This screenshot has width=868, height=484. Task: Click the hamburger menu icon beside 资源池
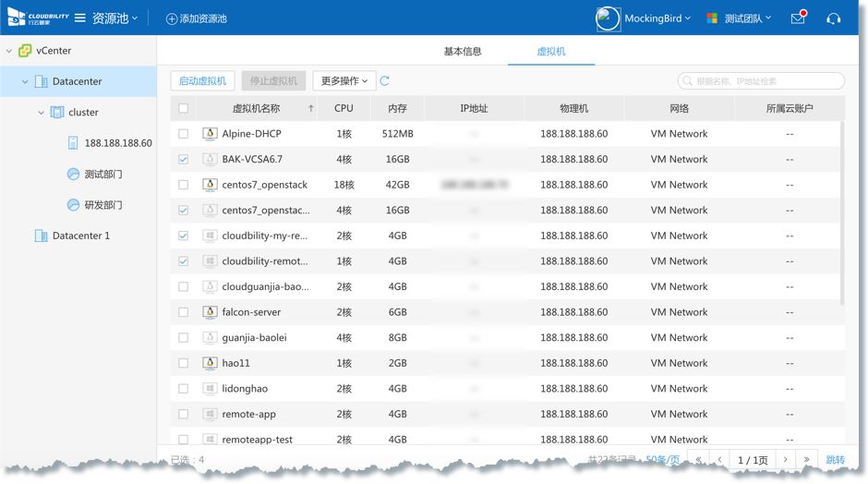coord(80,18)
